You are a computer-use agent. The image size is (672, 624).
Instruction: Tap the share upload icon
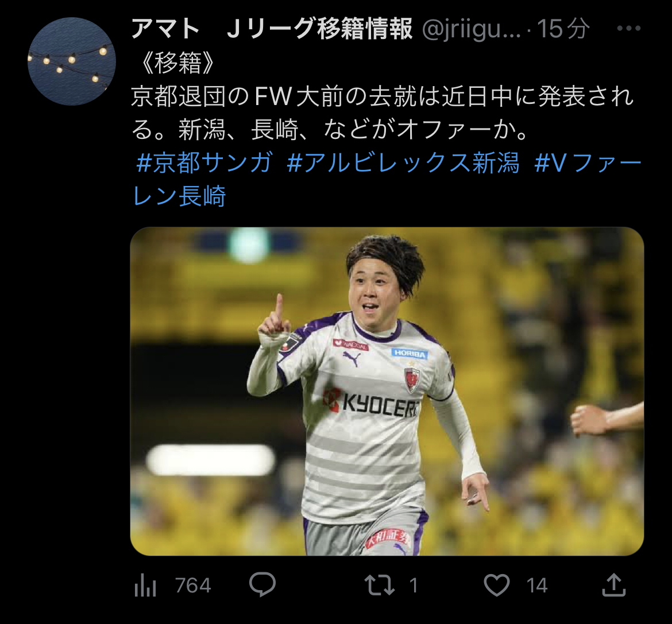point(614,584)
